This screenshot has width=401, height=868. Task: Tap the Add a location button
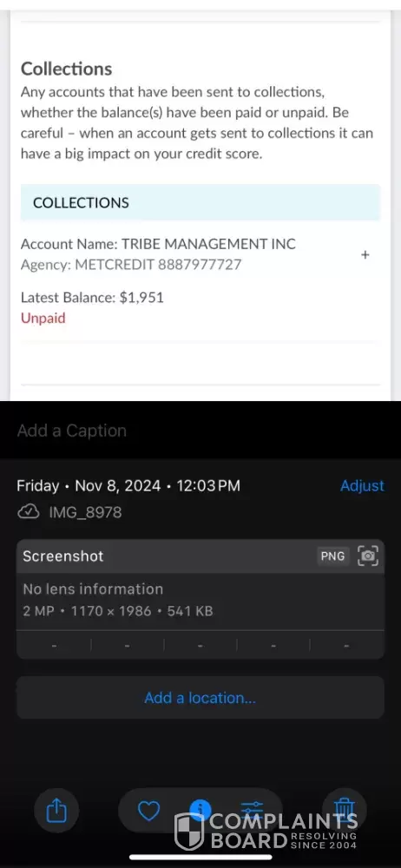tap(200, 698)
